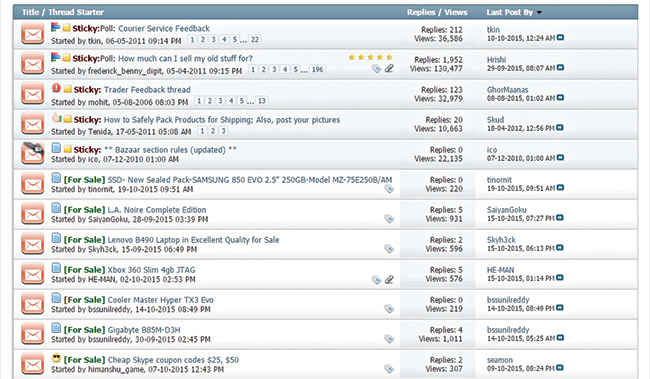The height and width of the screenshot is (379, 650).
Task: Open Courier Service Feedback thread
Action: click(x=164, y=29)
